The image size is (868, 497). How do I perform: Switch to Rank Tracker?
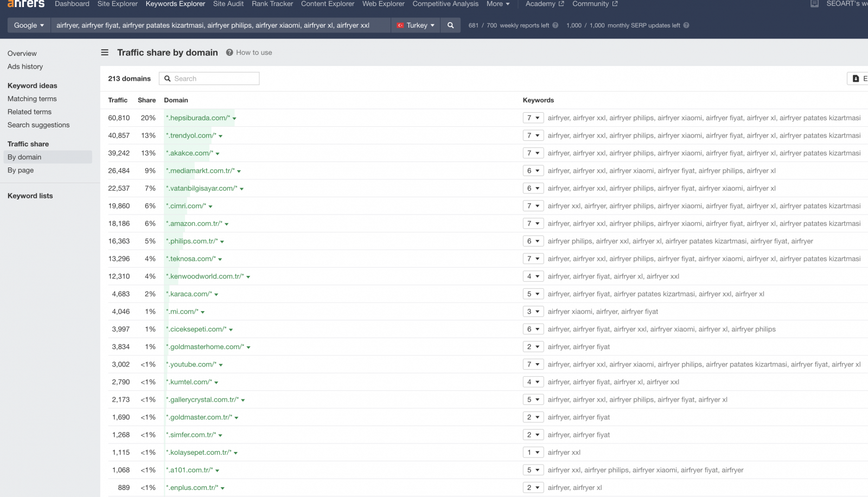[272, 4]
